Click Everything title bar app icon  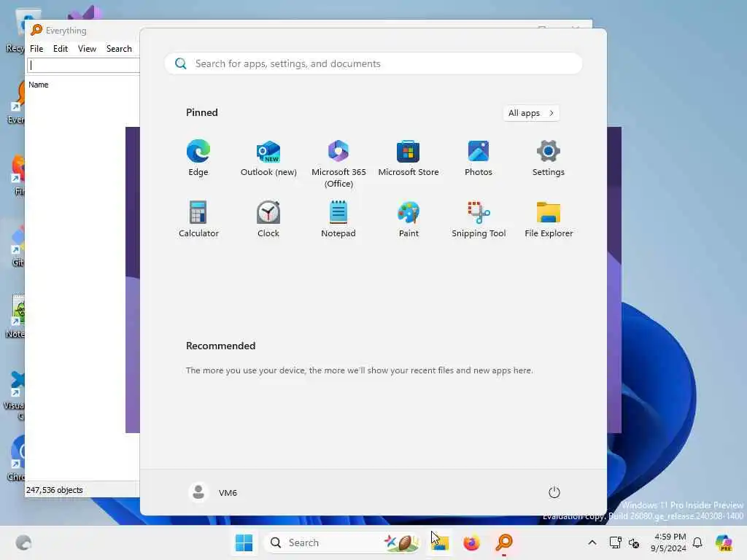[36, 30]
